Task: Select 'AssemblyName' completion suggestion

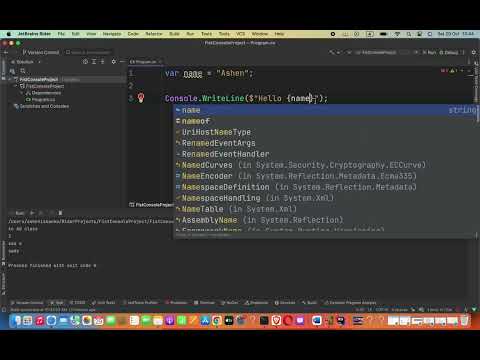Action: tap(325, 220)
